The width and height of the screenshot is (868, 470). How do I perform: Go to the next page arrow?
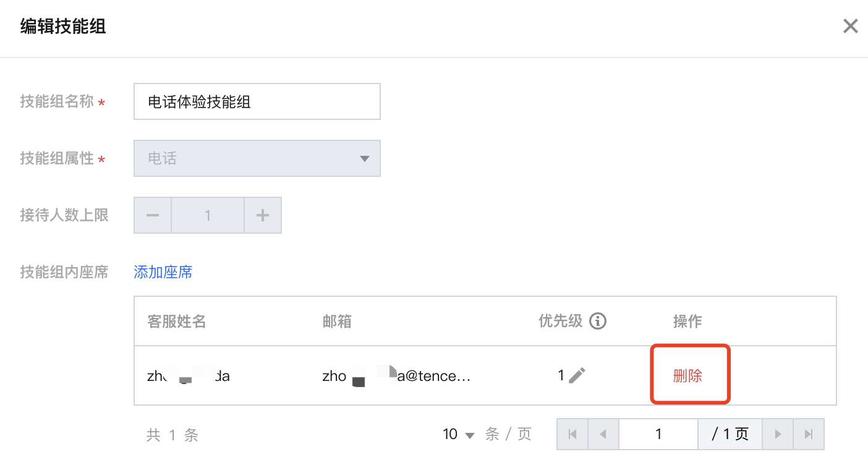778,434
